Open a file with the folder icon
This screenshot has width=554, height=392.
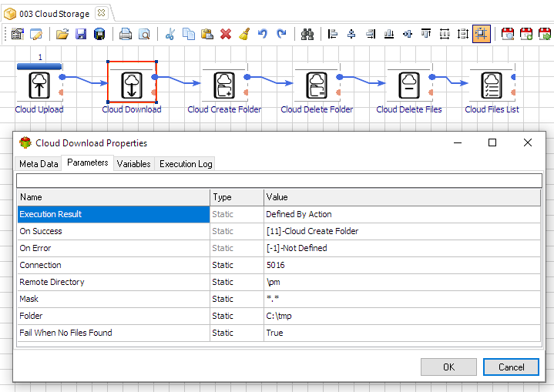pyautogui.click(x=62, y=34)
